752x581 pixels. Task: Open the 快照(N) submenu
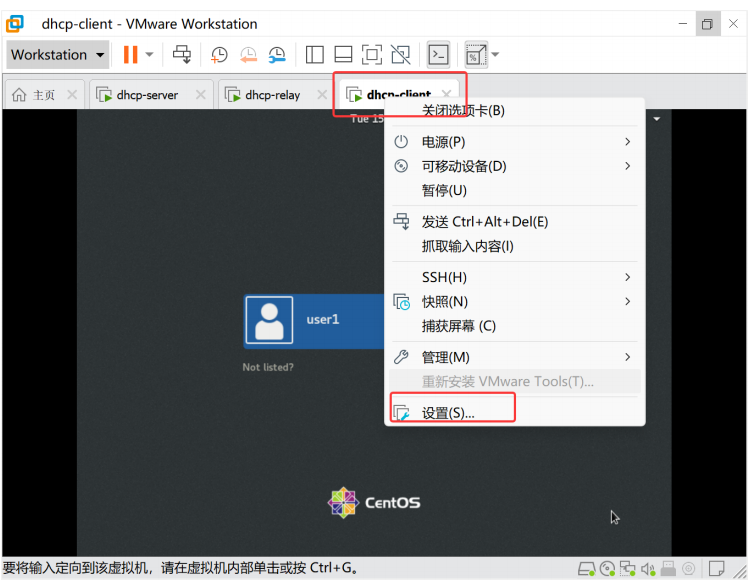[515, 301]
